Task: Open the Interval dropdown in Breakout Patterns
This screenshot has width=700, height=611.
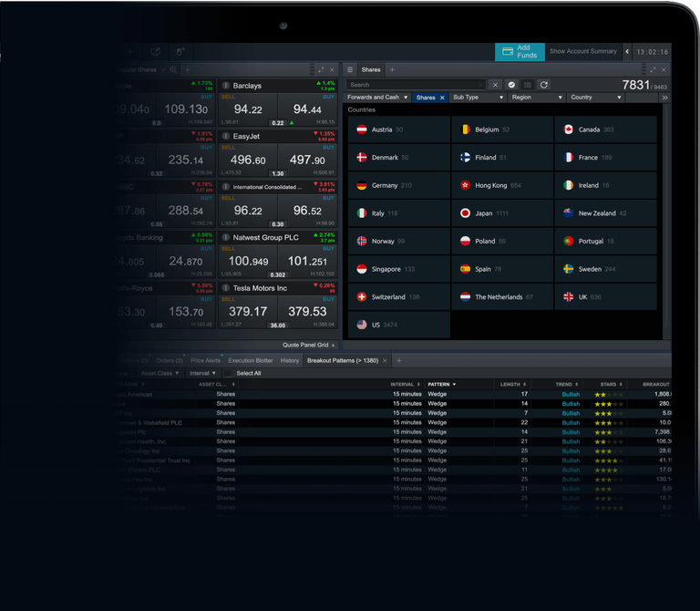Action: point(201,373)
